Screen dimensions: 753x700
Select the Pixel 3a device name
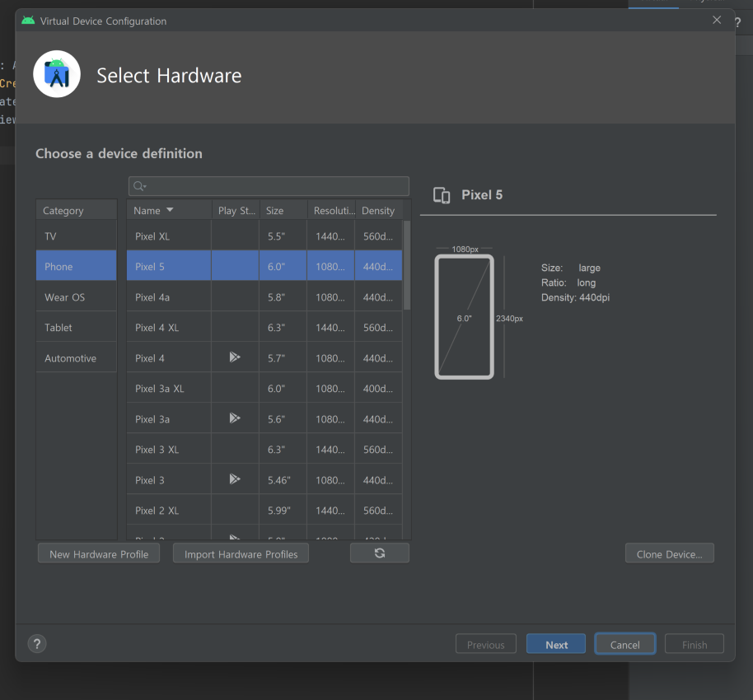152,419
